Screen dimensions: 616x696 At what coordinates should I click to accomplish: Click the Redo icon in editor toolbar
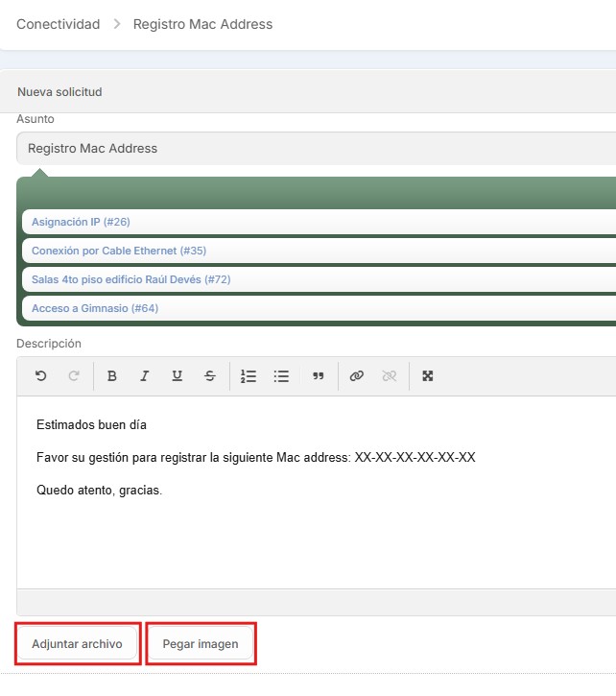[73, 376]
